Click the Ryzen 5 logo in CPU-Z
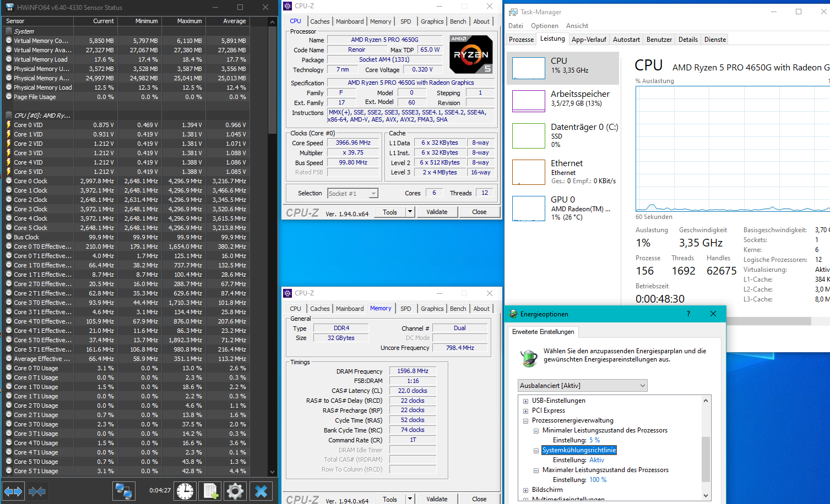Image resolution: width=830 pixels, height=504 pixels. click(471, 54)
